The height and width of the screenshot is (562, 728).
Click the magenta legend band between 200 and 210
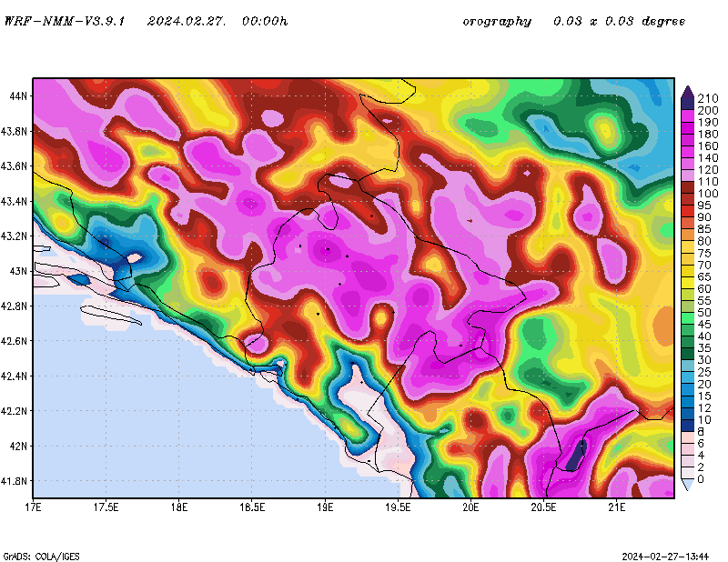click(688, 105)
